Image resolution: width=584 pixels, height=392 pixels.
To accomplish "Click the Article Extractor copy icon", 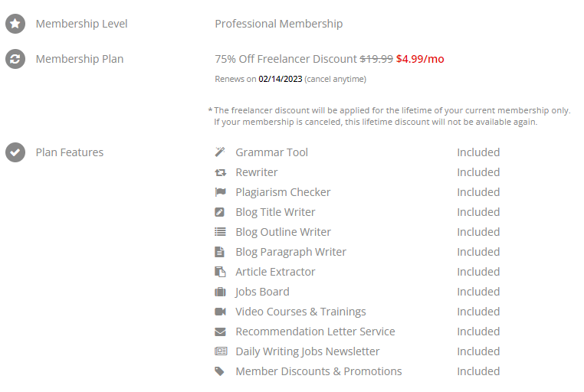I will [220, 272].
